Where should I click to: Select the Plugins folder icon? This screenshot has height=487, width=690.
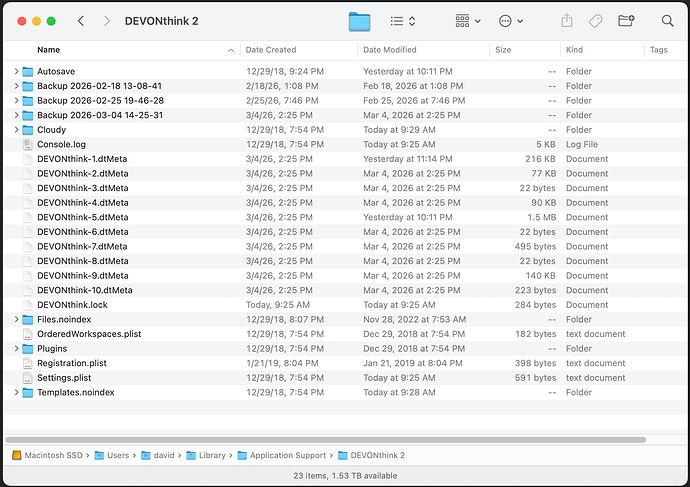(28, 348)
